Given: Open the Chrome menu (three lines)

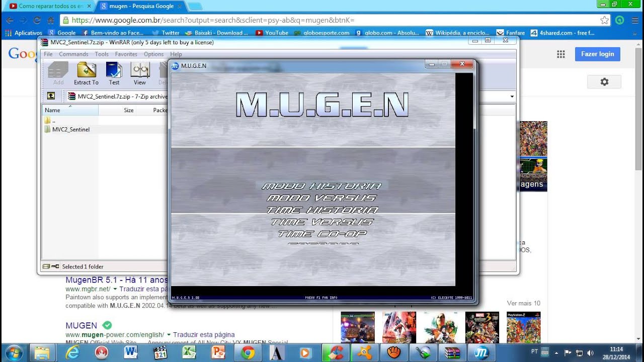Looking at the screenshot, I should coord(634,21).
